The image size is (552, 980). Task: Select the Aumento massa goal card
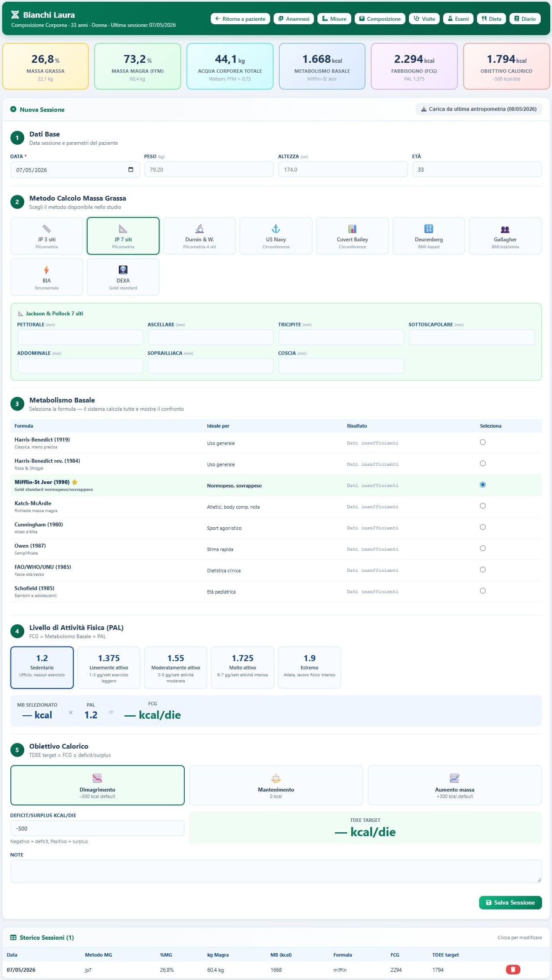[x=454, y=785]
